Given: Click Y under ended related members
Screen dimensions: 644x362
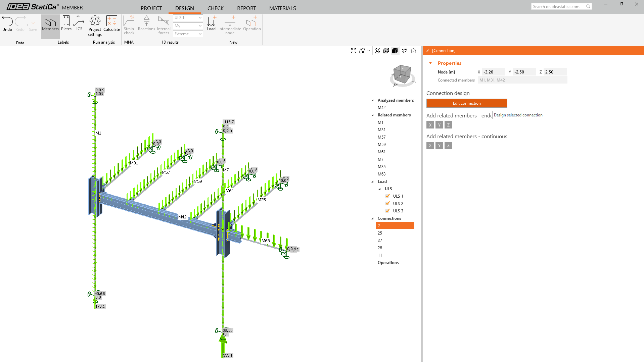Looking at the screenshot, I should tap(439, 125).
